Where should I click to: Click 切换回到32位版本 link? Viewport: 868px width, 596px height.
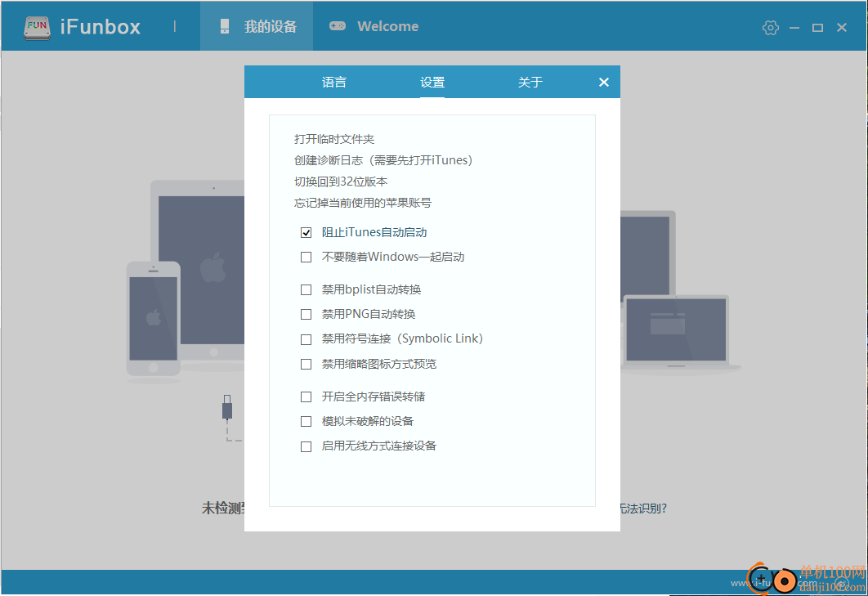[x=341, y=181]
